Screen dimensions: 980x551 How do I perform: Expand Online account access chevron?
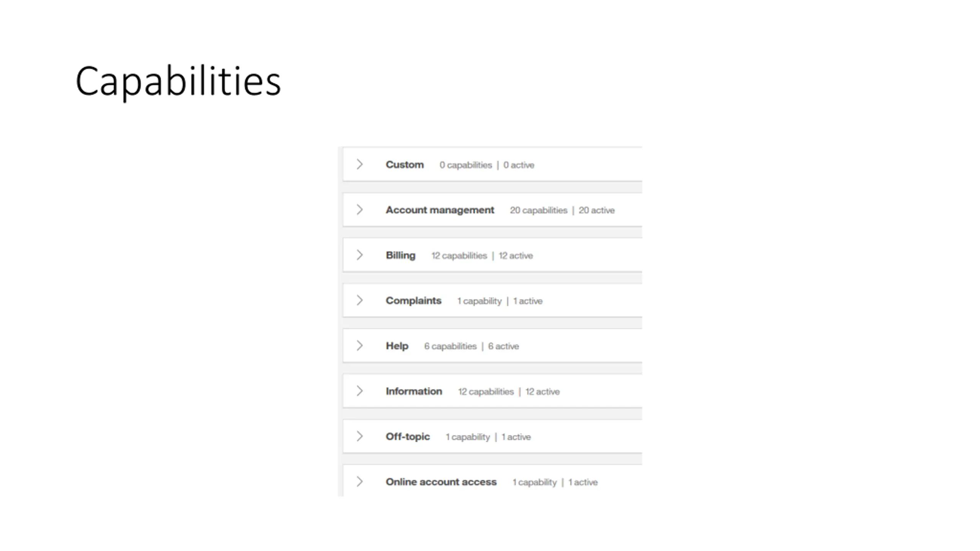click(359, 482)
